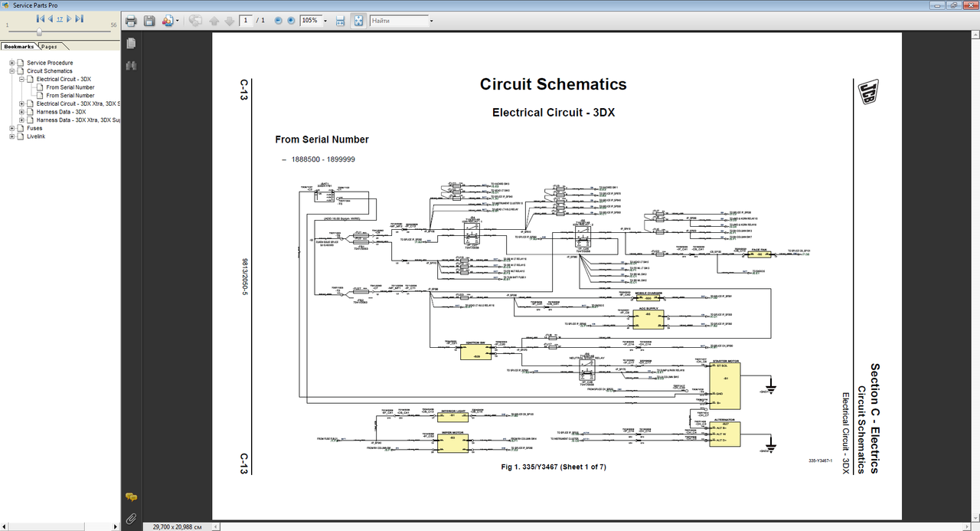The width and height of the screenshot is (980, 531).
Task: Save a copy with the floppy disk icon
Action: pos(149,20)
